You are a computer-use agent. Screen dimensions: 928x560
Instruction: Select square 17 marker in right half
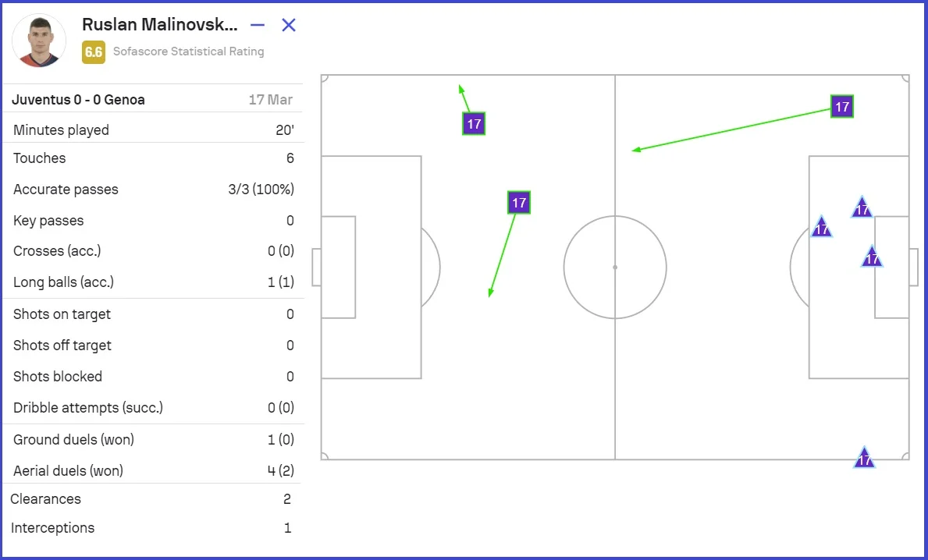(841, 107)
